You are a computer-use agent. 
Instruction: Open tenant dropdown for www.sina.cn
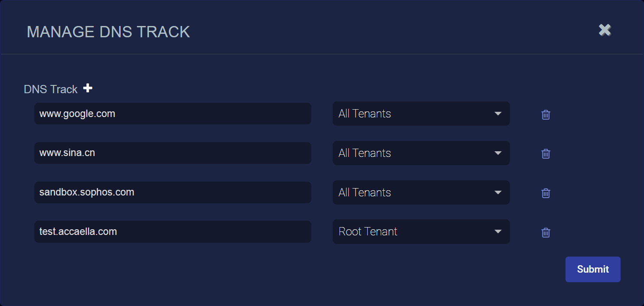pos(421,153)
